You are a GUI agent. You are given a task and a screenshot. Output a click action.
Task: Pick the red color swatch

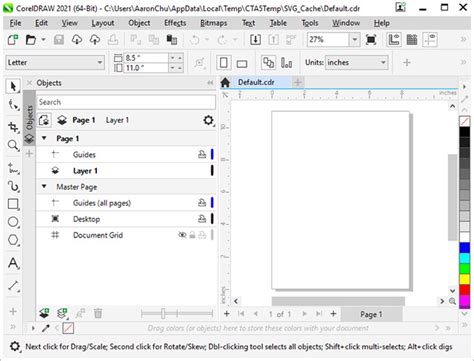(x=465, y=289)
